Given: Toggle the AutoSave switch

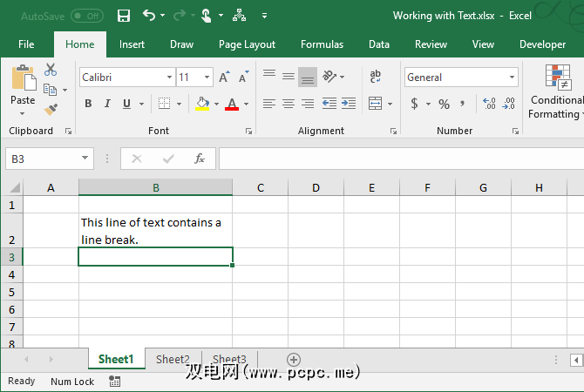Looking at the screenshot, I should coord(86,16).
